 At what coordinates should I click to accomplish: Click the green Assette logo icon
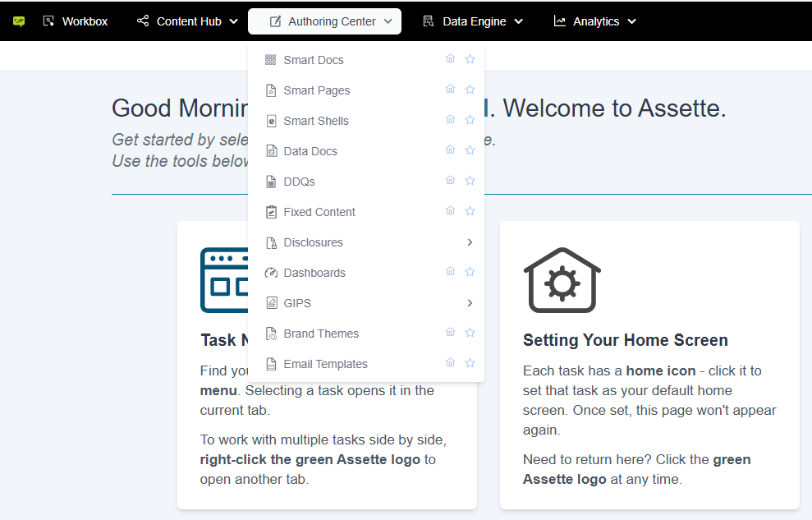click(19, 21)
